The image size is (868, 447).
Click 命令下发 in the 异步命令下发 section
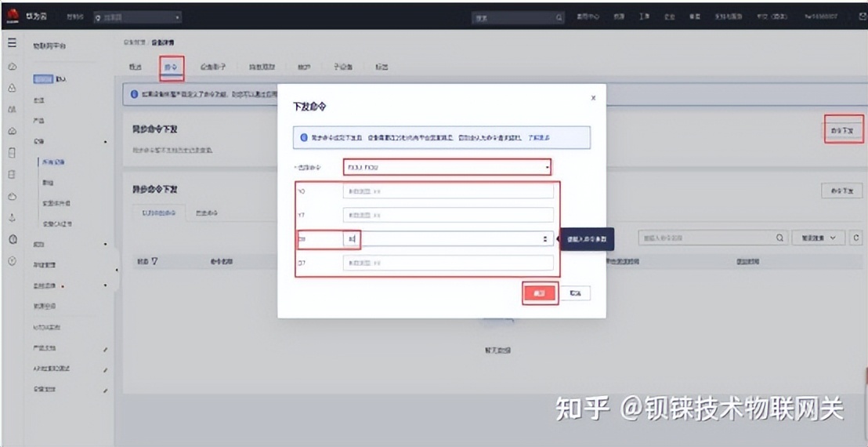tap(841, 191)
